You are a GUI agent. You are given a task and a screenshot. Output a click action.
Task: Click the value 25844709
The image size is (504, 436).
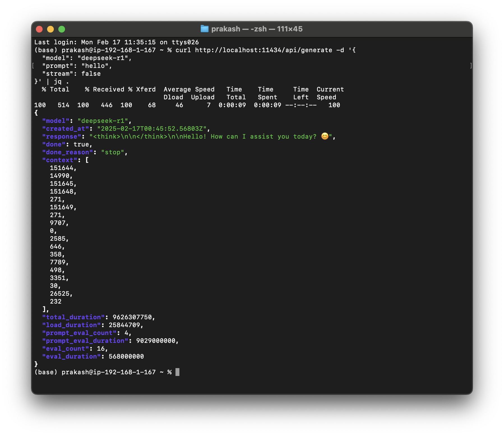coord(124,325)
